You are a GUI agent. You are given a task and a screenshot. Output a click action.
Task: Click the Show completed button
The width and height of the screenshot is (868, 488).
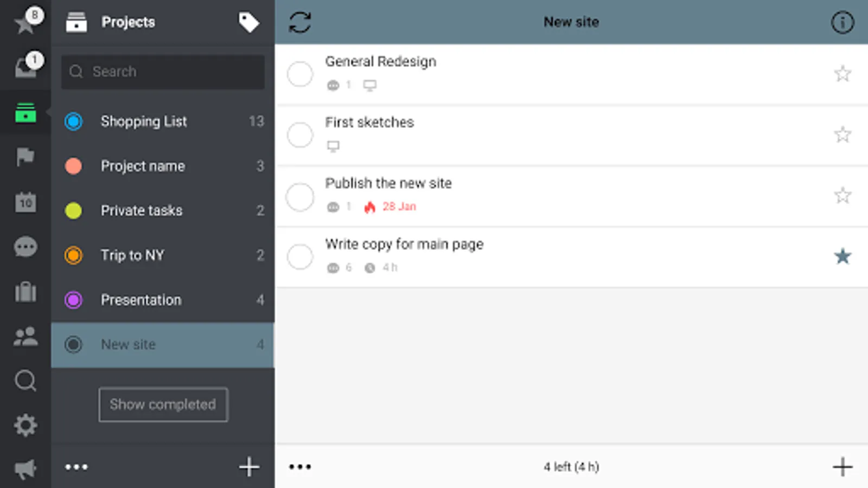(163, 404)
